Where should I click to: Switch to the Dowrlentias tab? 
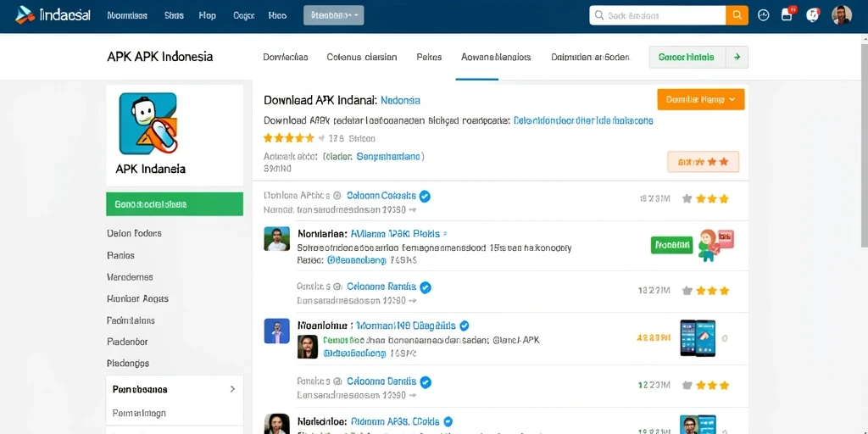286,57
